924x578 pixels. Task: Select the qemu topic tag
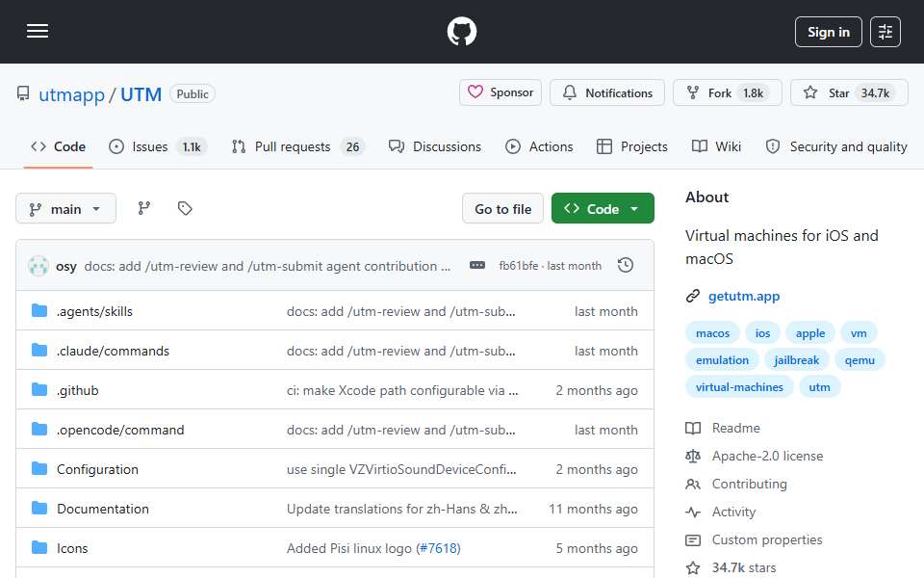860,360
